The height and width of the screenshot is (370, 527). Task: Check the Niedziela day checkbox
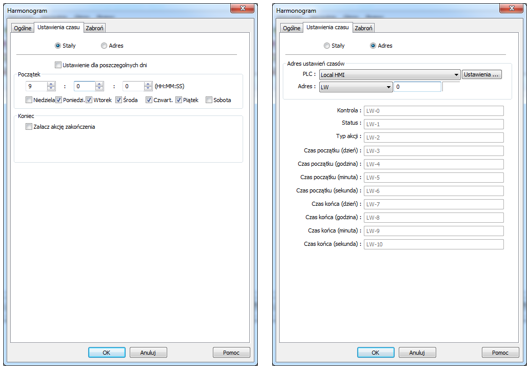pos(29,100)
